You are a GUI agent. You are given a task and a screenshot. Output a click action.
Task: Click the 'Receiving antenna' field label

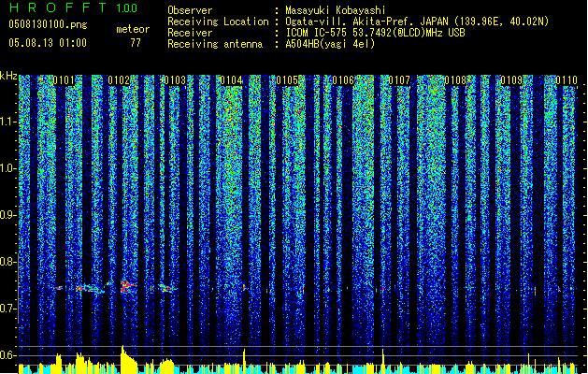215,44
